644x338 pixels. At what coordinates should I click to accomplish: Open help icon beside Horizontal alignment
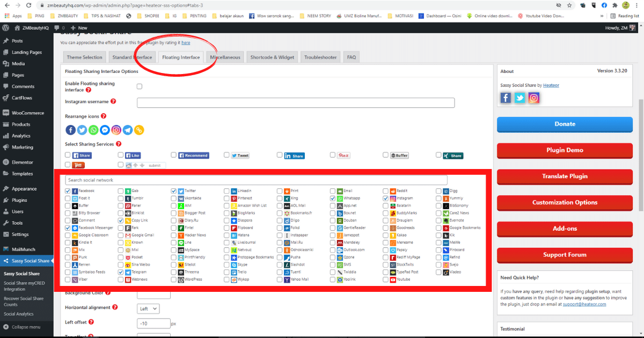(115, 307)
